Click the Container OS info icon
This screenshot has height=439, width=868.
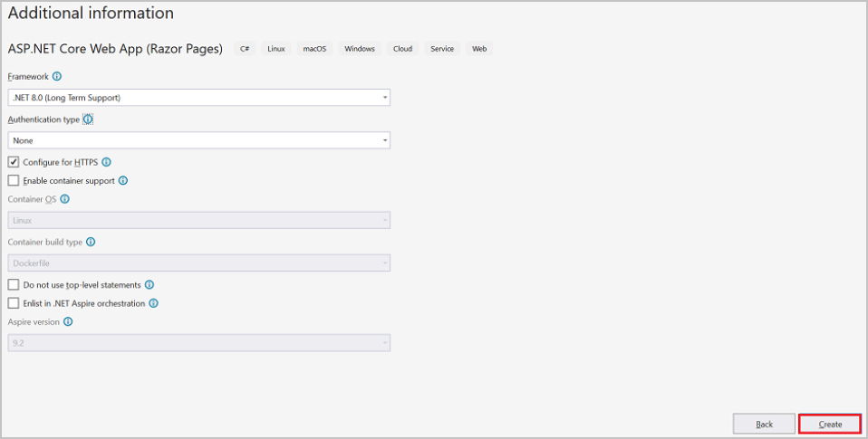(x=64, y=199)
